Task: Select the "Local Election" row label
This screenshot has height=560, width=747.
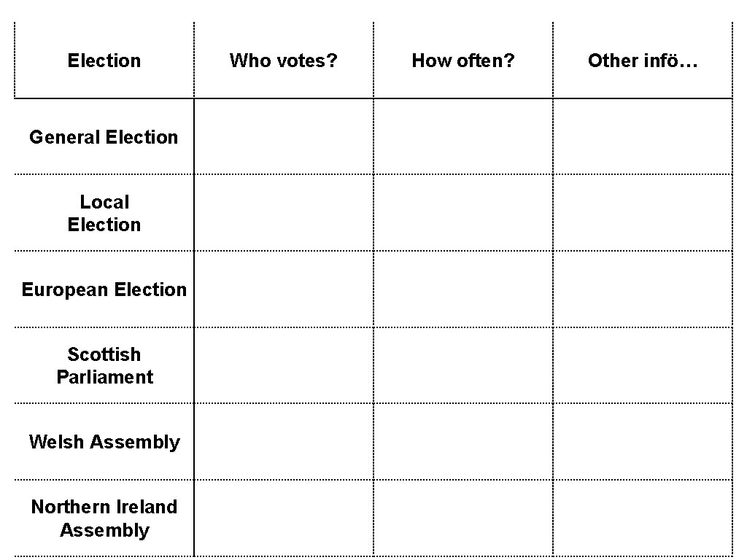Action: [104, 213]
